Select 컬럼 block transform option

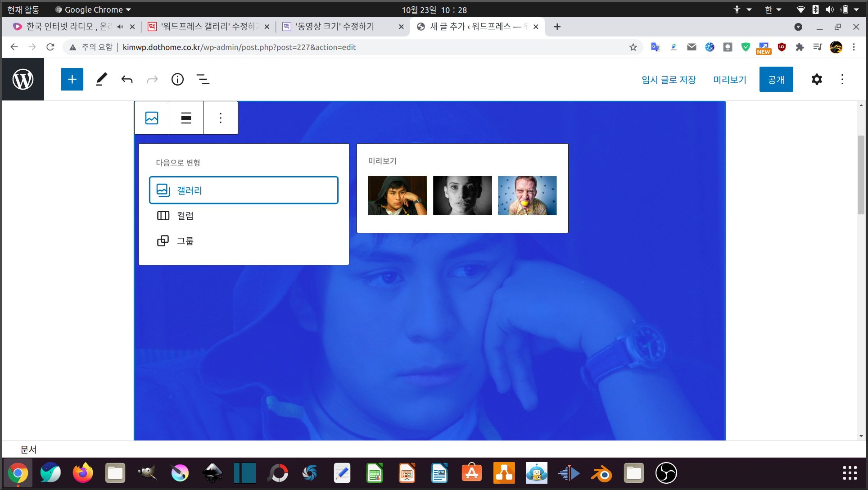coord(185,216)
